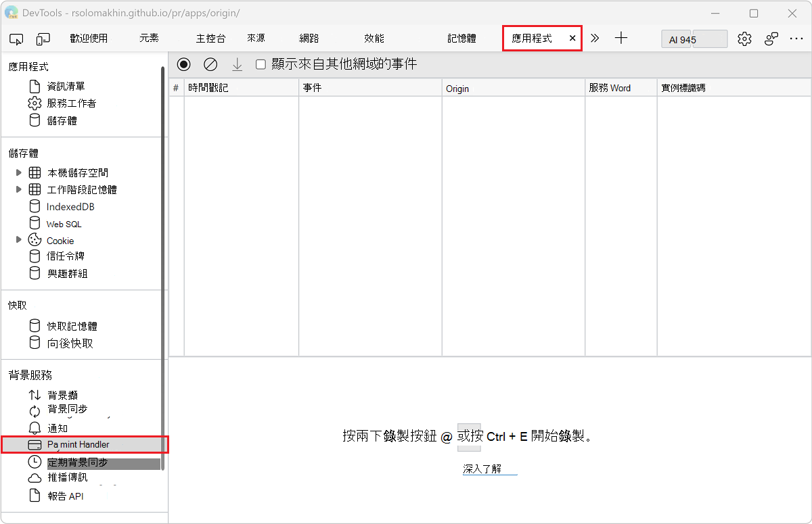Open the 深入了解 link
The image size is (812, 524).
482,469
